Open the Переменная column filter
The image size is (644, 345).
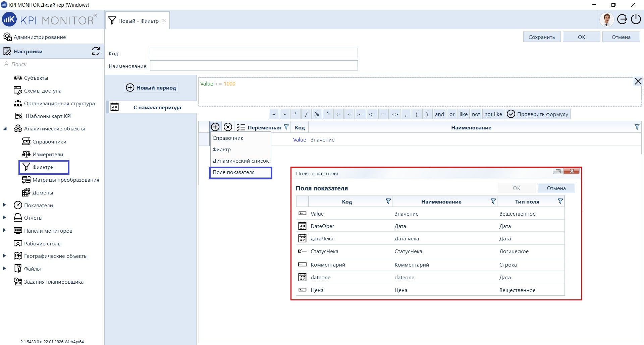(286, 127)
